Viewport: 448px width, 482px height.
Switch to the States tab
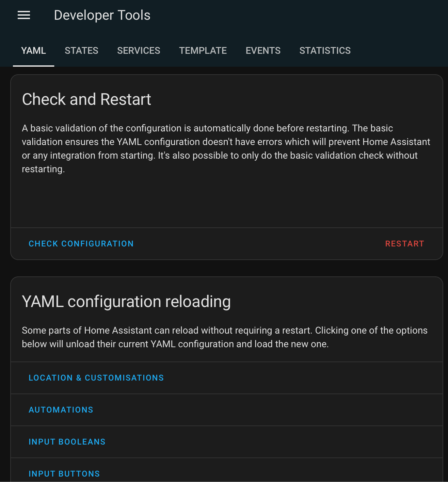(x=81, y=51)
